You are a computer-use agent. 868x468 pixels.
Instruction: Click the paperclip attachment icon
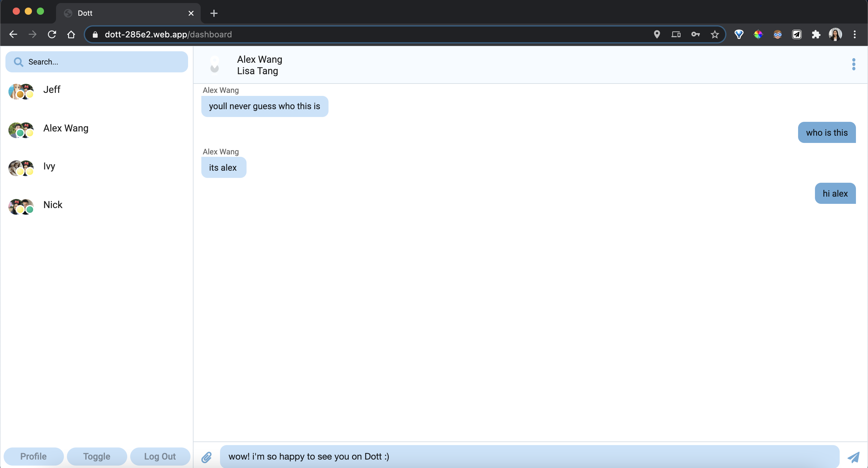coord(206,457)
